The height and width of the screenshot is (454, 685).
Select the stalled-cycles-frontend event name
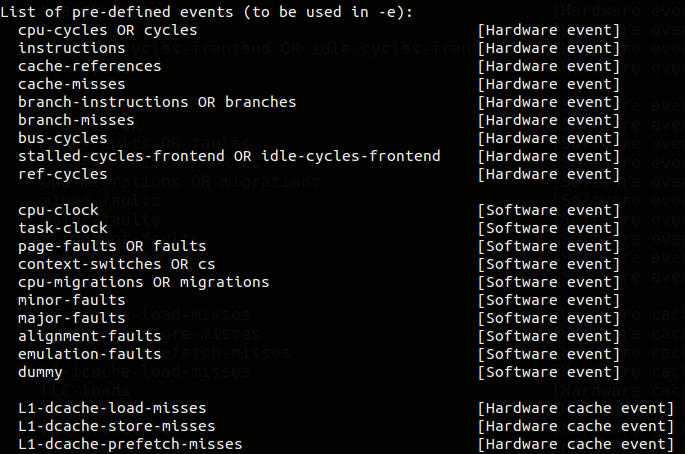pyautogui.click(x=229, y=156)
